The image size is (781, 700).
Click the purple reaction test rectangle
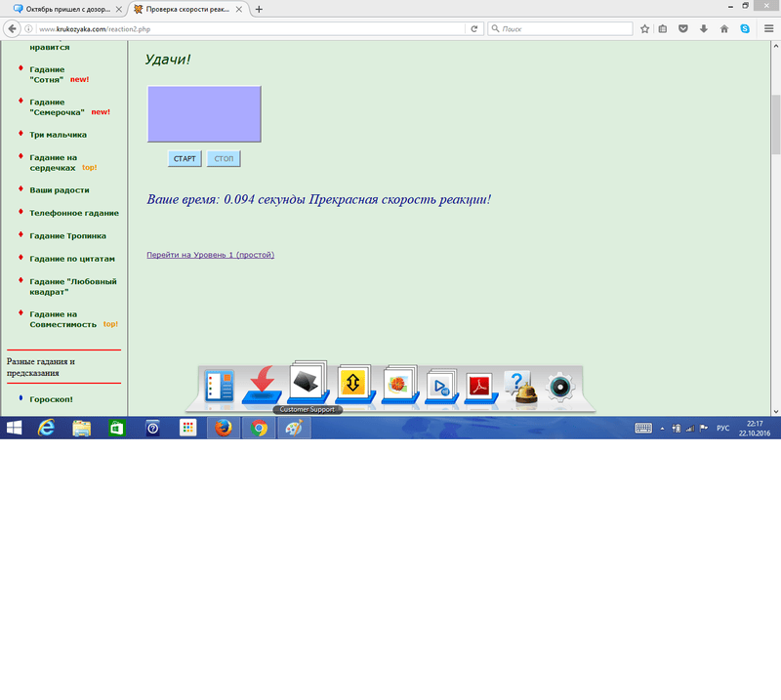pyautogui.click(x=204, y=114)
